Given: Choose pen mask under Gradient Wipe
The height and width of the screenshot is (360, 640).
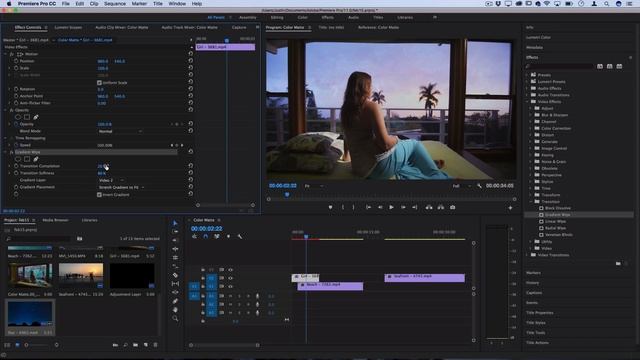Looking at the screenshot, I should click(36, 159).
